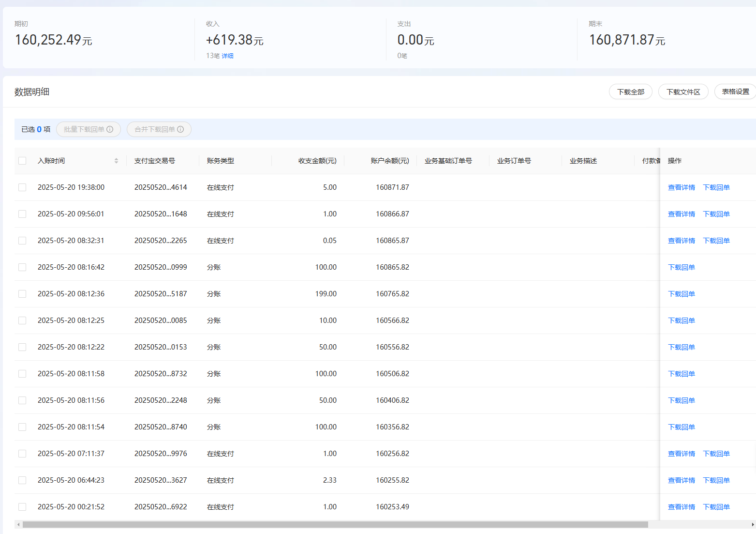This screenshot has height=534, width=756.
Task: Click the info icon on 批量下载回单
Action: point(110,129)
